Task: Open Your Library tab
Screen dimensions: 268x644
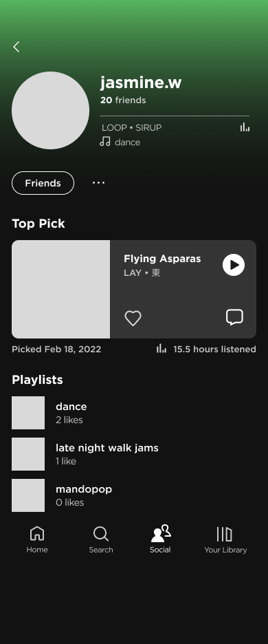Action: coord(225,539)
